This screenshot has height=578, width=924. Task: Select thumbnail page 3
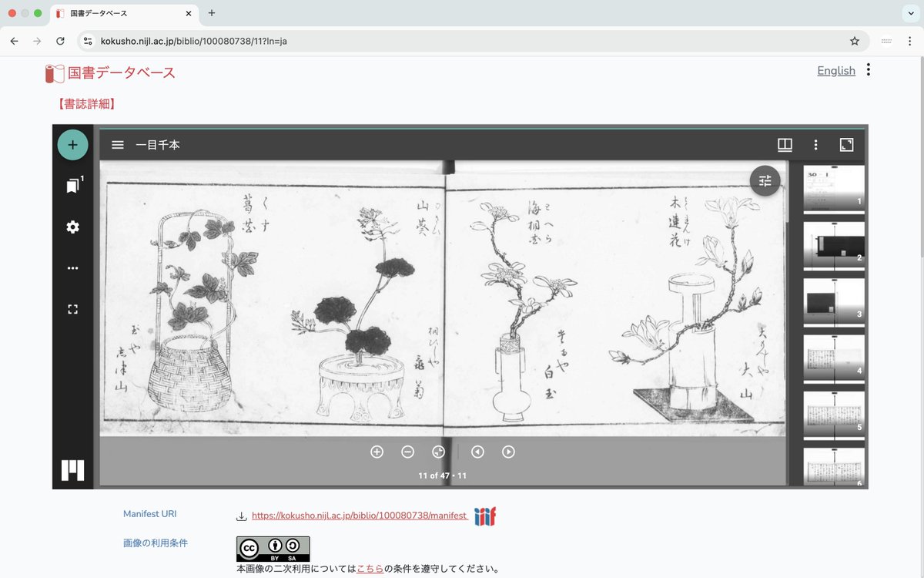(x=834, y=302)
